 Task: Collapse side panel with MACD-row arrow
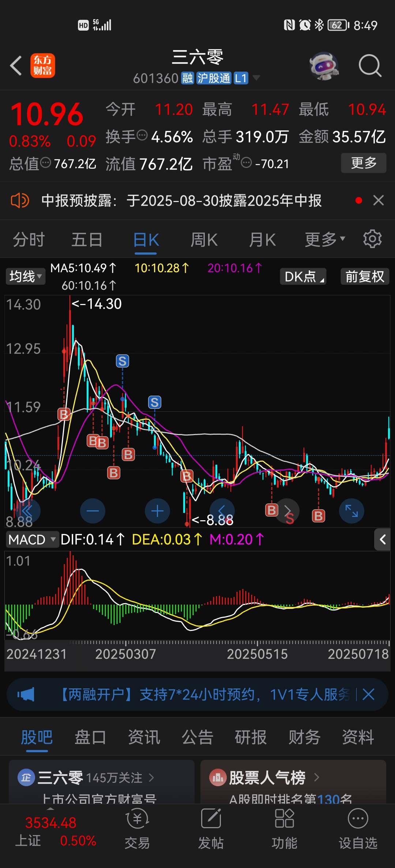(383, 540)
